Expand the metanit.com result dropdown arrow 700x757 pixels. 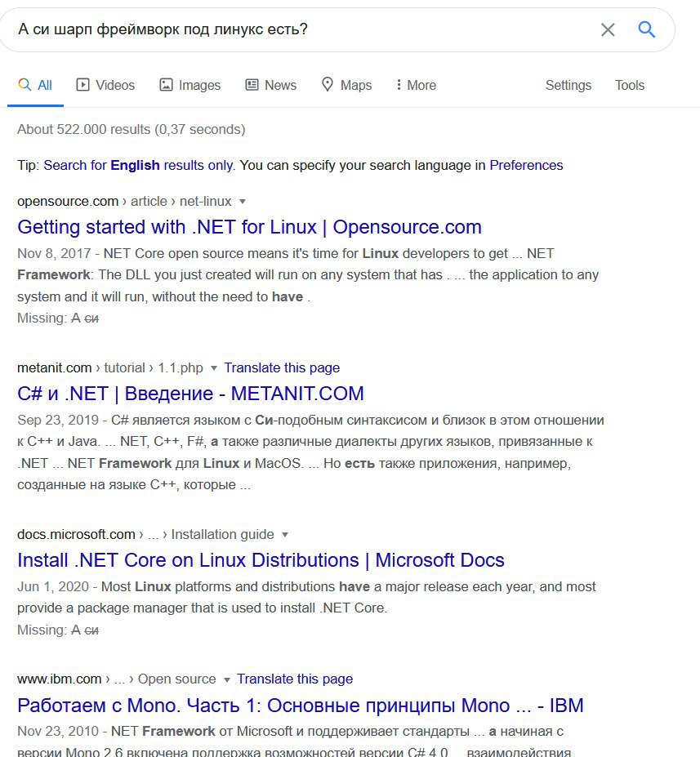pos(214,368)
